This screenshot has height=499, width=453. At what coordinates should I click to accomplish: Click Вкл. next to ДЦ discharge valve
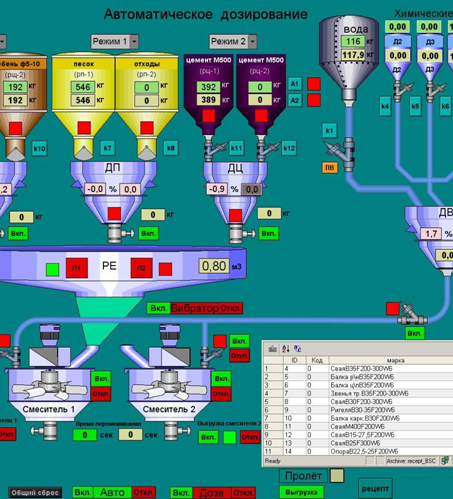269,233
